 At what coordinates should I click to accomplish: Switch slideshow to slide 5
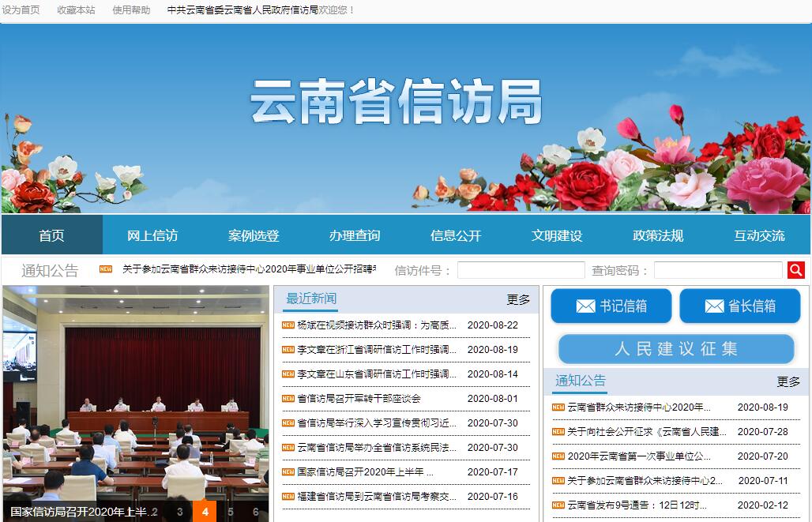click(x=231, y=512)
